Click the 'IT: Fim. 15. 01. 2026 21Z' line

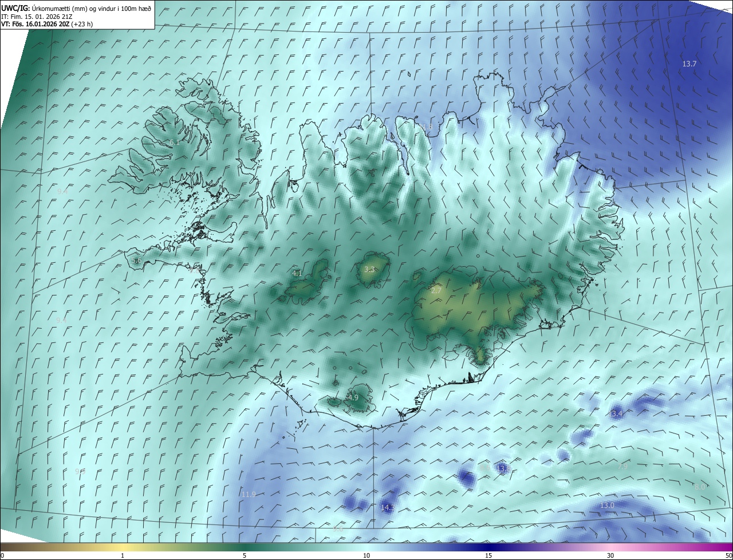coord(37,16)
